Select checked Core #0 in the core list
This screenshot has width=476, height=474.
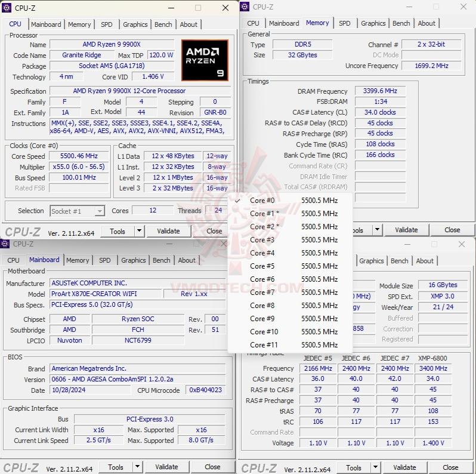tap(290, 201)
